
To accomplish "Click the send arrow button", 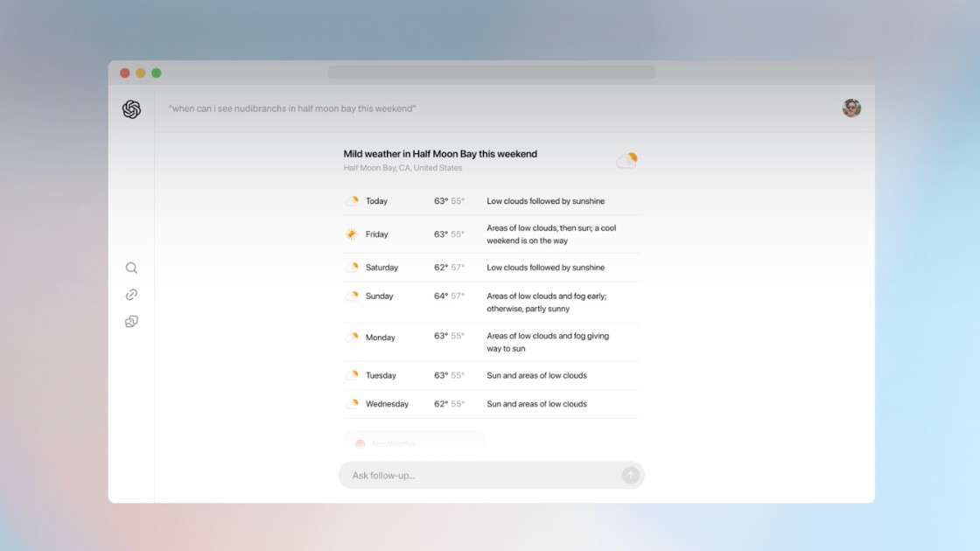I will pos(631,476).
